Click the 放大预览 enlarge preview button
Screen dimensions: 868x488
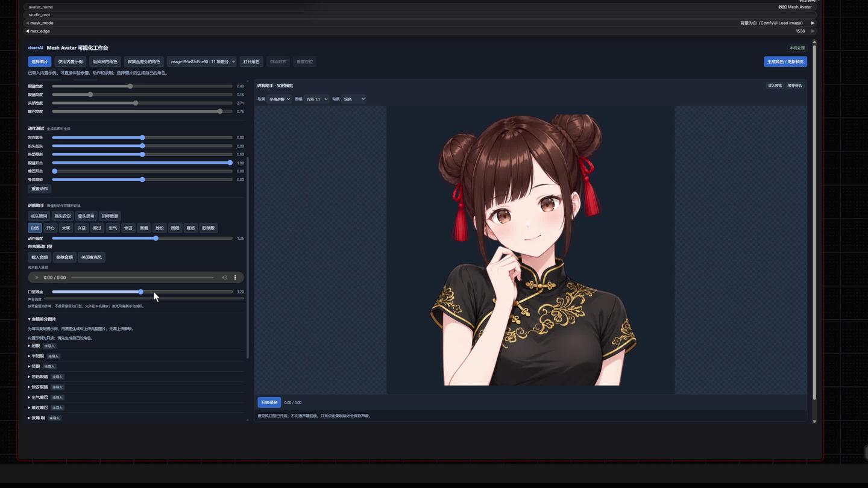(x=775, y=86)
